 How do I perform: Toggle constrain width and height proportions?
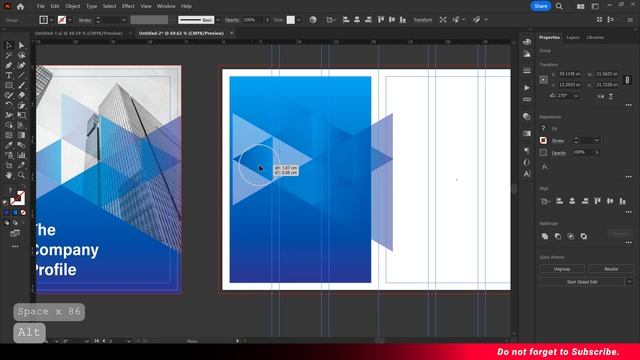point(627,80)
